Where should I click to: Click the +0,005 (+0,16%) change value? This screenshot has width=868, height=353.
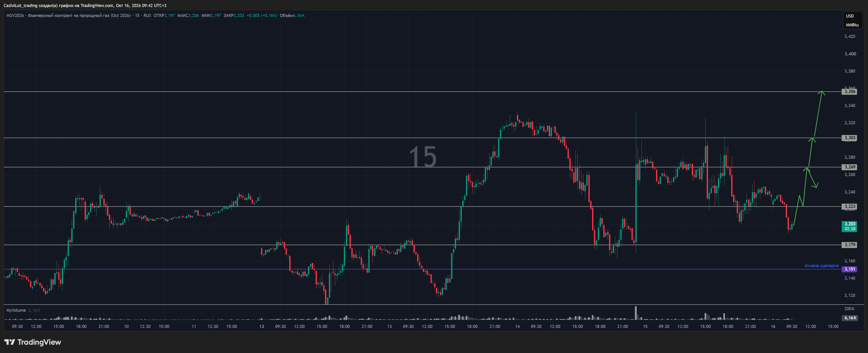262,15
